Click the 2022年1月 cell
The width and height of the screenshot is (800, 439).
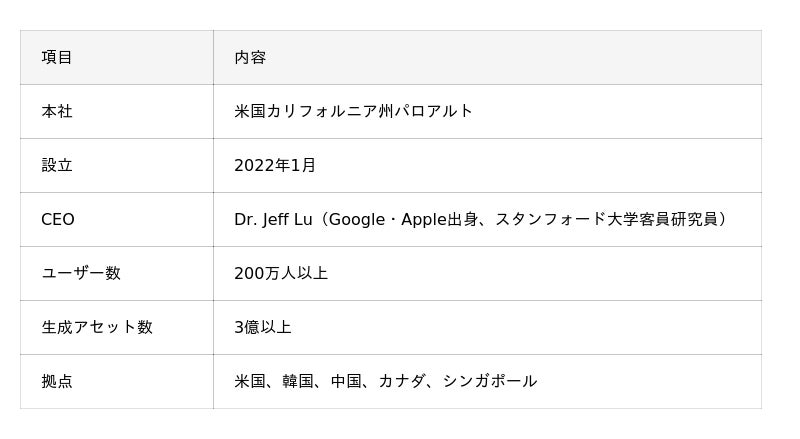point(275,166)
